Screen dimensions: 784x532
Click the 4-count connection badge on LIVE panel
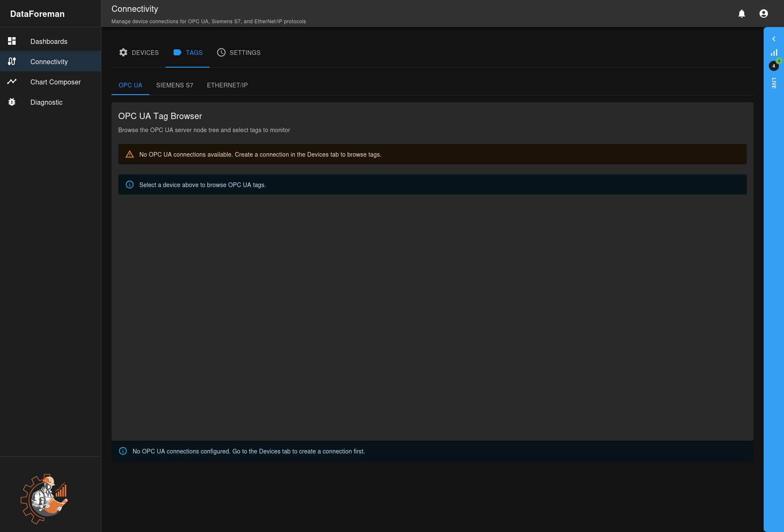pyautogui.click(x=773, y=66)
